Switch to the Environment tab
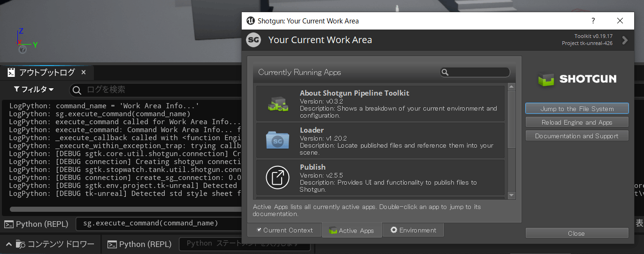This screenshot has height=254, width=644. pos(413,230)
